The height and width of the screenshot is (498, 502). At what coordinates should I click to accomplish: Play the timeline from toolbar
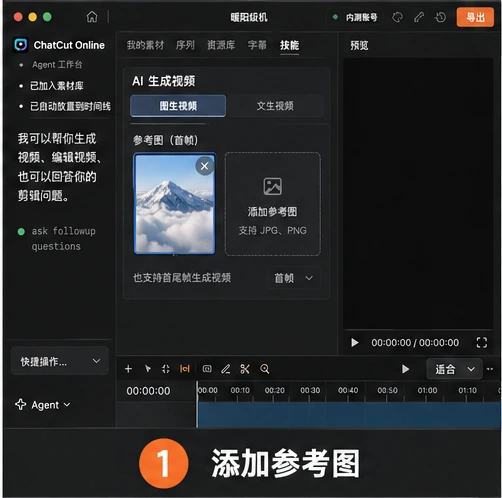pyautogui.click(x=405, y=369)
